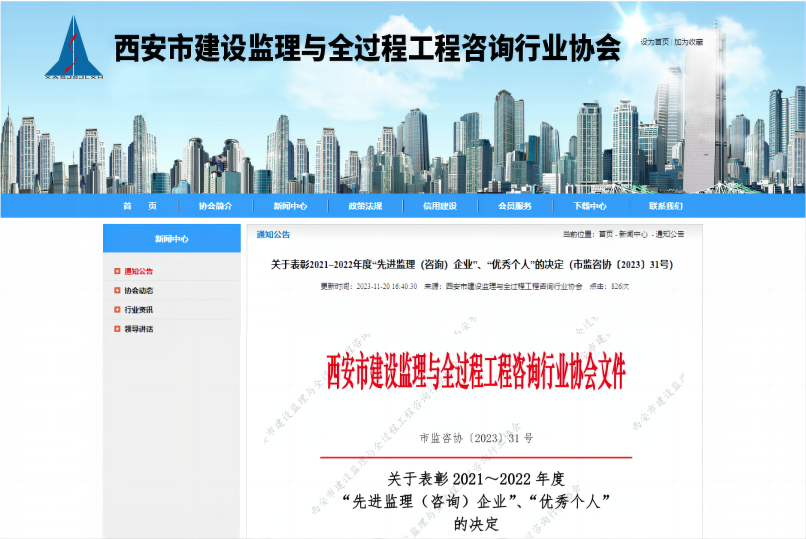Click the 加入收藏 link
Image resolution: width=806 pixels, height=539 pixels.
(688, 42)
